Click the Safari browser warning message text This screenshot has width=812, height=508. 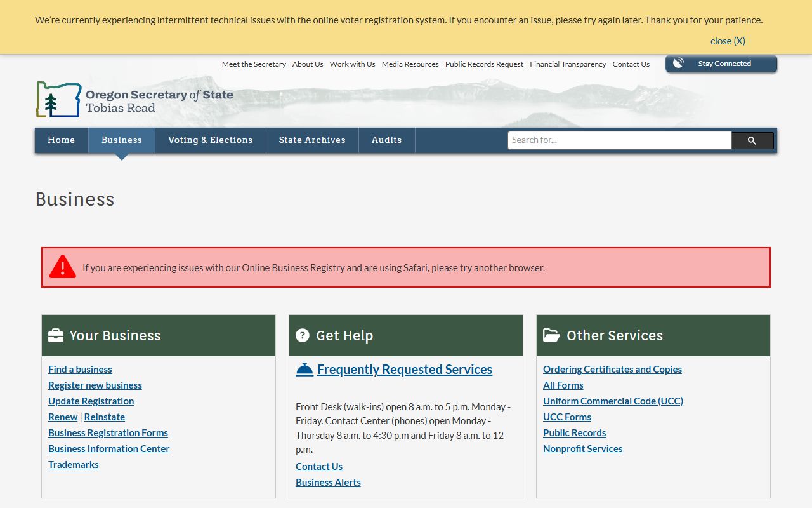313,268
